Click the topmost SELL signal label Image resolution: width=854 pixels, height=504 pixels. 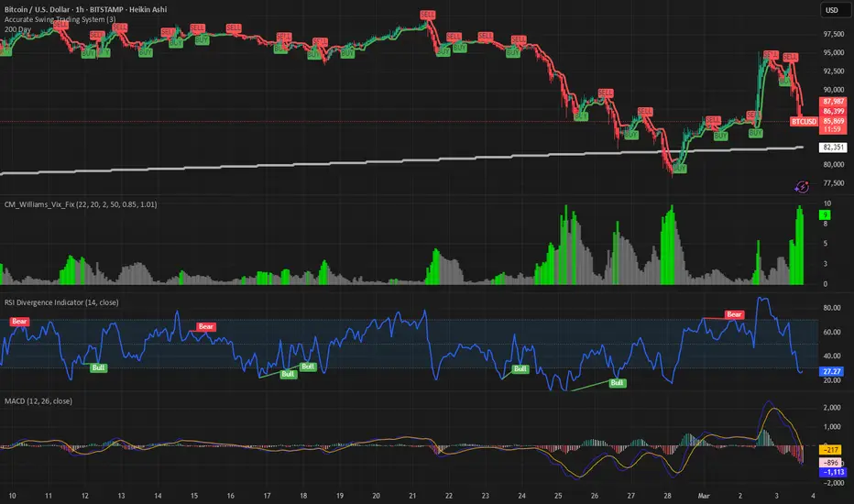(x=428, y=15)
